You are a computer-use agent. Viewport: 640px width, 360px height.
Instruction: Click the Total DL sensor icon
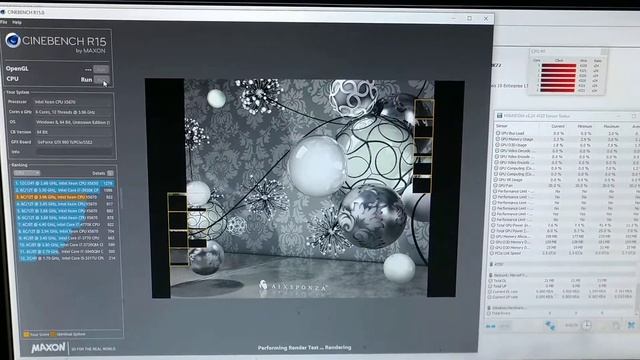tap(490, 281)
